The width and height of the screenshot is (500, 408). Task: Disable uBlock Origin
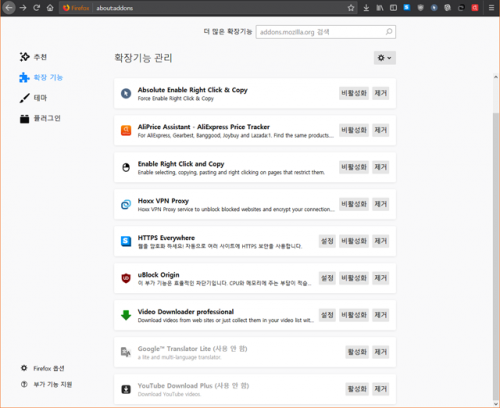354,278
